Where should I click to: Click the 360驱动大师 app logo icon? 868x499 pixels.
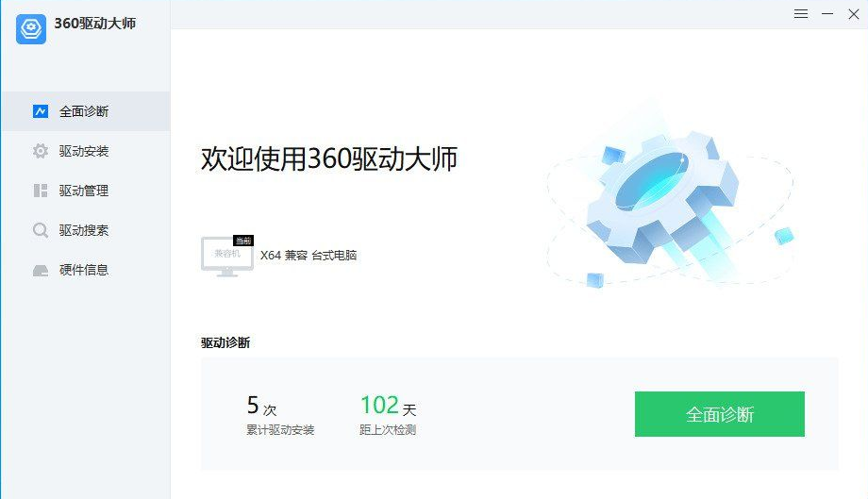31,28
